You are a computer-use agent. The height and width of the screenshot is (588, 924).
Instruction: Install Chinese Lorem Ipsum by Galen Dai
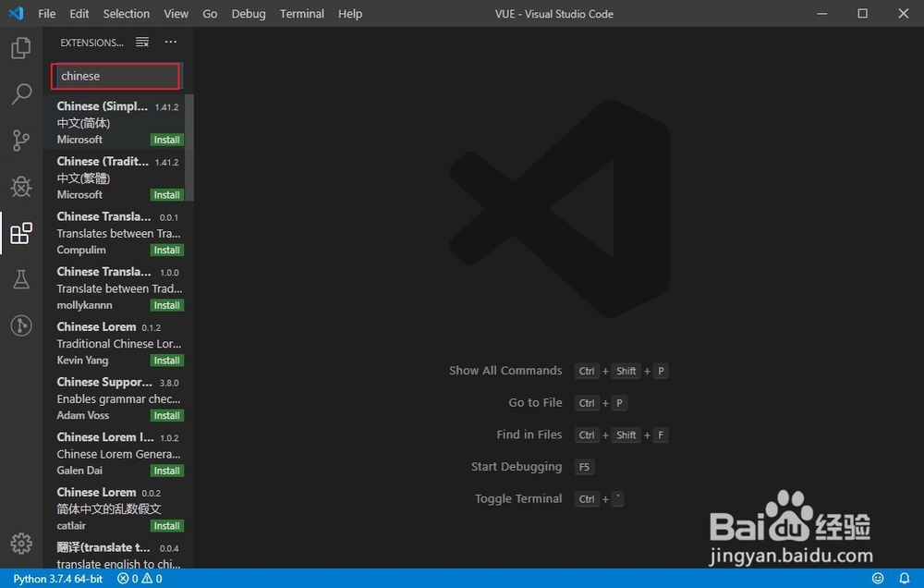tap(166, 471)
